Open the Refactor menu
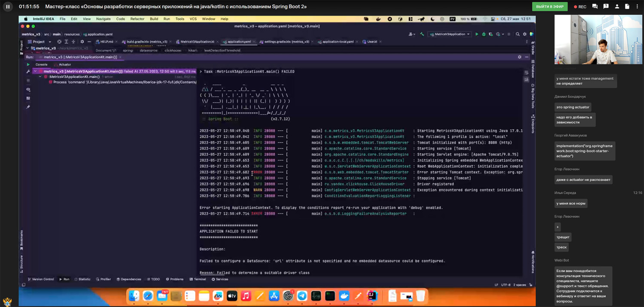 (137, 19)
